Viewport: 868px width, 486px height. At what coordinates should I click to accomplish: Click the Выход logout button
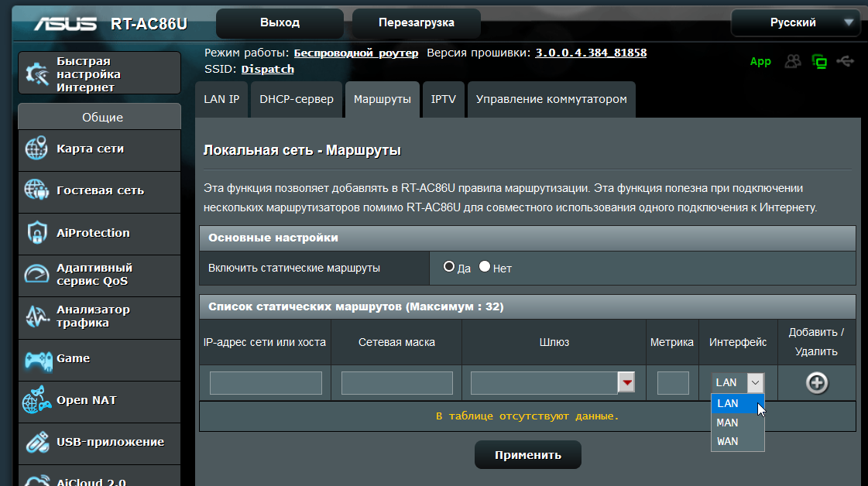tap(280, 22)
